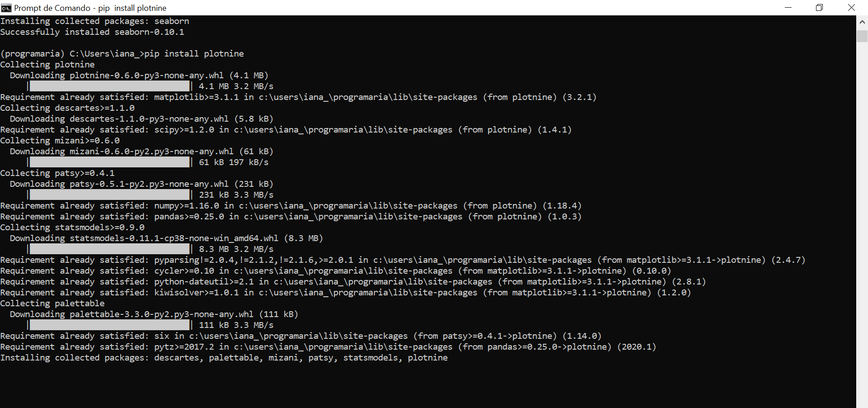Click the mizani 61 kB download progress bar
This screenshot has height=408, width=868.
pyautogui.click(x=109, y=162)
